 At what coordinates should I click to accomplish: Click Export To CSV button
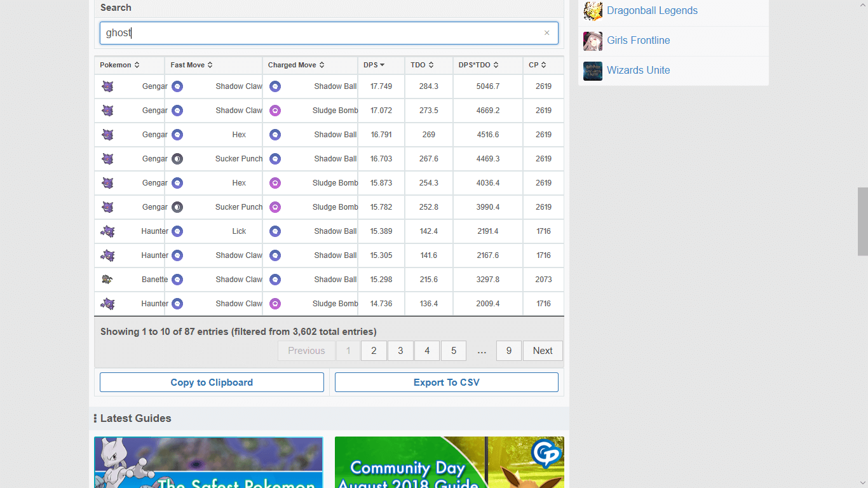pos(447,383)
